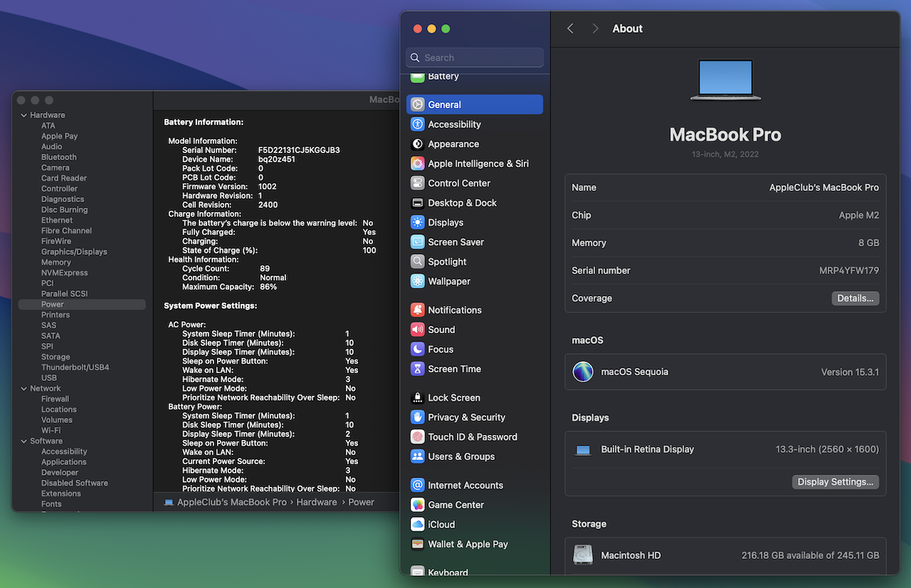Open Screen Time hourglass icon
The image size is (911, 588).
click(418, 369)
